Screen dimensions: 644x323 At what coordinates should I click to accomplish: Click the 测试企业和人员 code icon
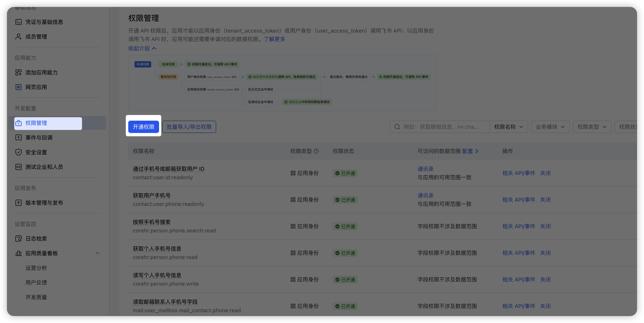[x=18, y=167]
